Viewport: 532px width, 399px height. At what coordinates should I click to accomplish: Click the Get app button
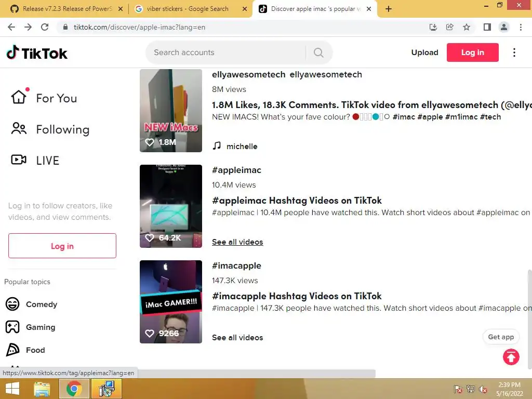[501, 337]
